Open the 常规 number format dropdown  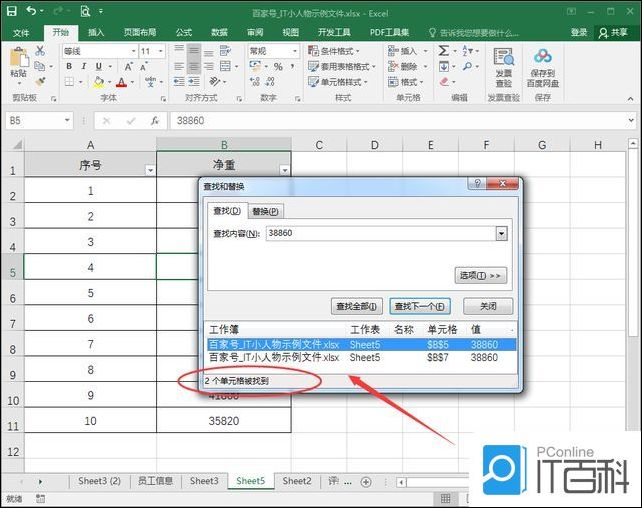pyautogui.click(x=298, y=51)
